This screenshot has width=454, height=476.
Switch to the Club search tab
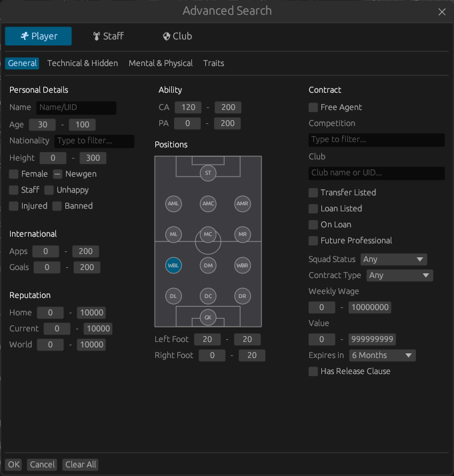click(x=177, y=36)
